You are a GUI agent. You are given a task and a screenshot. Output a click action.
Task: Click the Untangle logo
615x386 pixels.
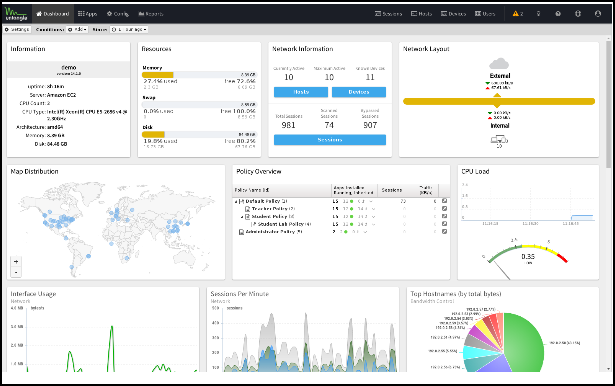tap(16, 13)
